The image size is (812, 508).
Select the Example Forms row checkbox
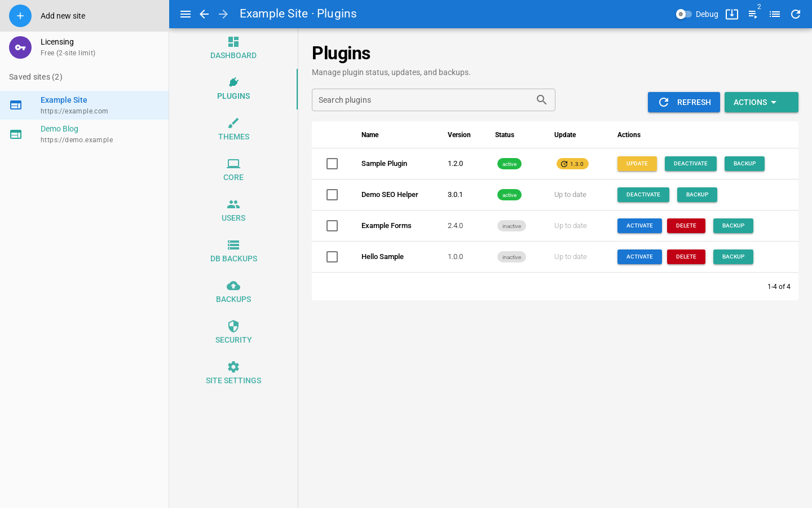point(332,226)
